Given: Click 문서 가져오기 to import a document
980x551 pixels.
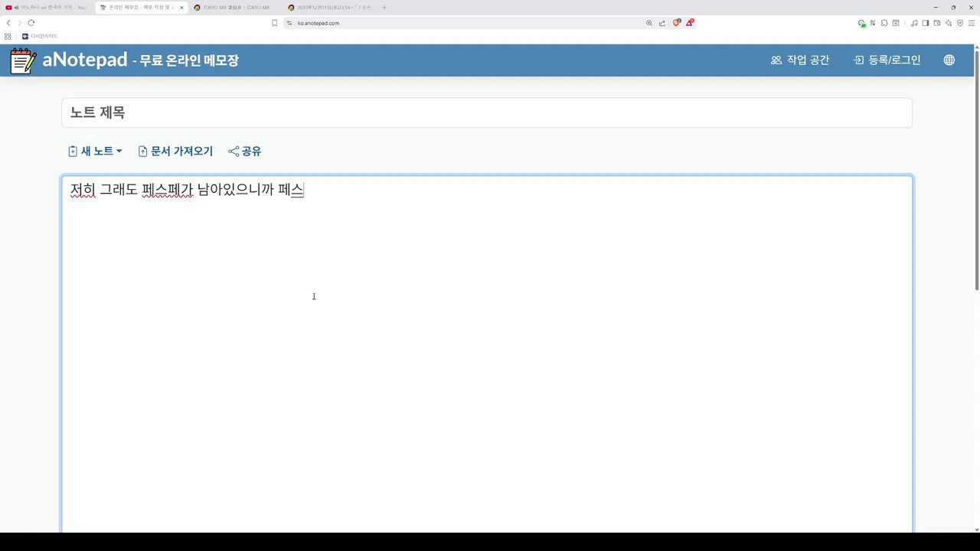Looking at the screenshot, I should (x=175, y=152).
